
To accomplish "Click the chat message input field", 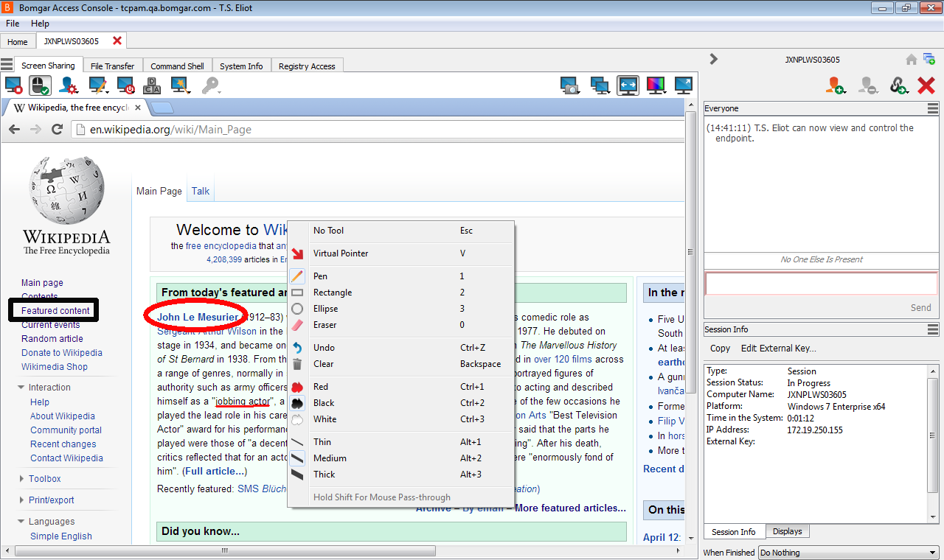I will pyautogui.click(x=822, y=284).
